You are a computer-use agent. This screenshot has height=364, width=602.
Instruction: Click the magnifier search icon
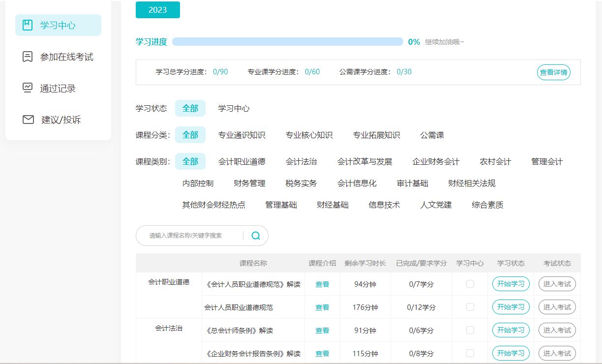point(256,236)
